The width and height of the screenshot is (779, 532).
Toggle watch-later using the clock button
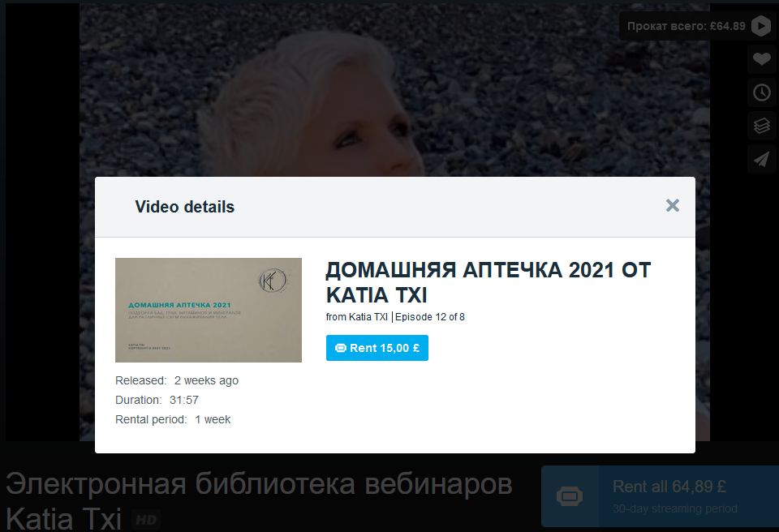coord(761,92)
